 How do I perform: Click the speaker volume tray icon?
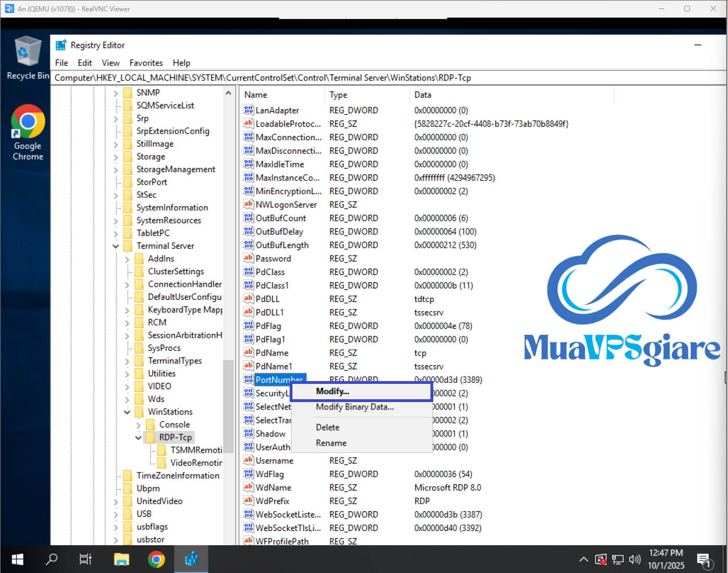pyautogui.click(x=634, y=559)
